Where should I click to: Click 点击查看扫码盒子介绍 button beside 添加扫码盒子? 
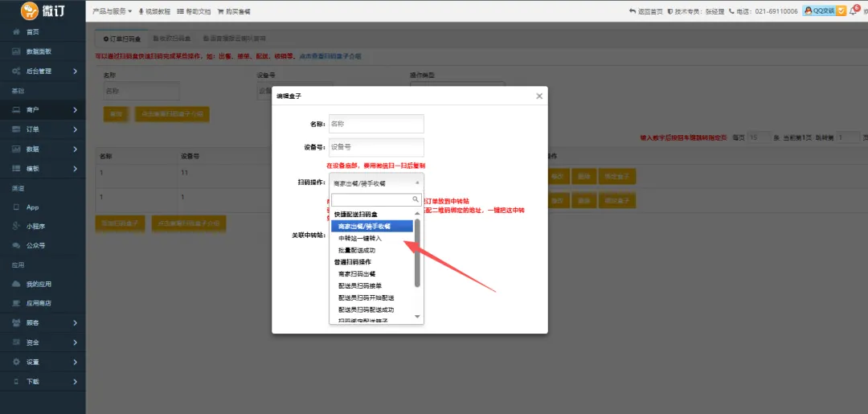pos(189,223)
